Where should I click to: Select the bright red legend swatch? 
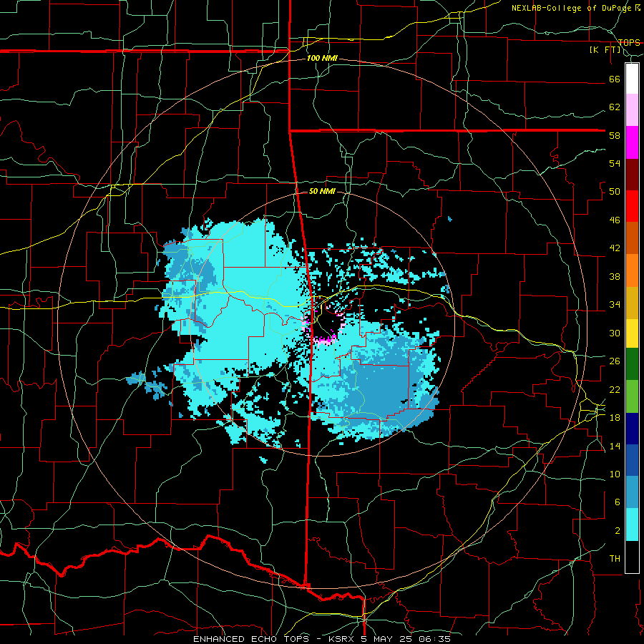[632, 206]
